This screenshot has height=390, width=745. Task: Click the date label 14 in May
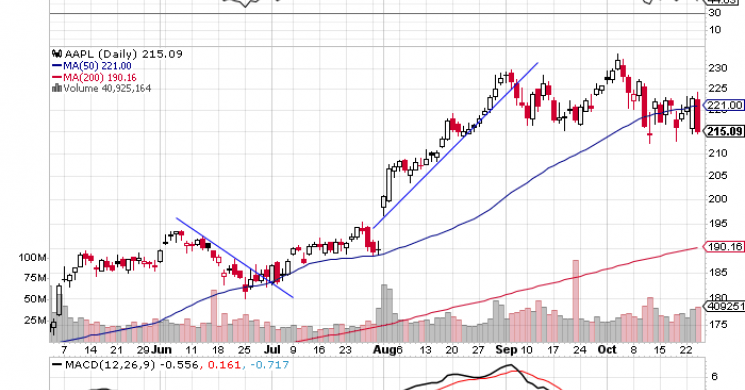pyautogui.click(x=90, y=350)
